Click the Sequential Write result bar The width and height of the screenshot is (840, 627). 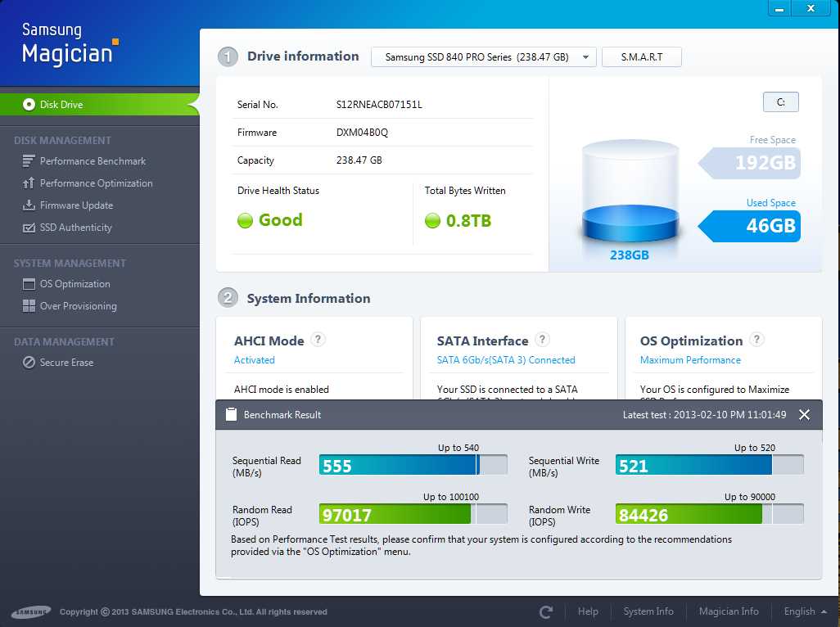click(x=709, y=465)
